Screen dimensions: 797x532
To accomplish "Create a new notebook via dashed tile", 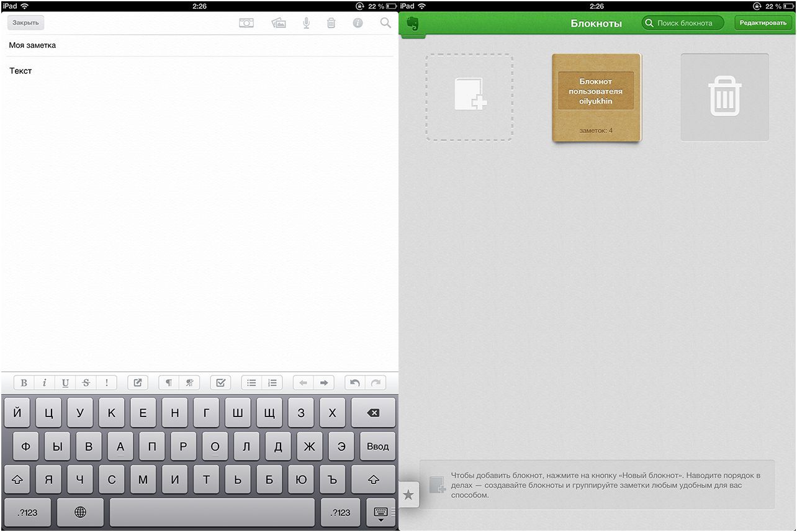I will click(469, 97).
